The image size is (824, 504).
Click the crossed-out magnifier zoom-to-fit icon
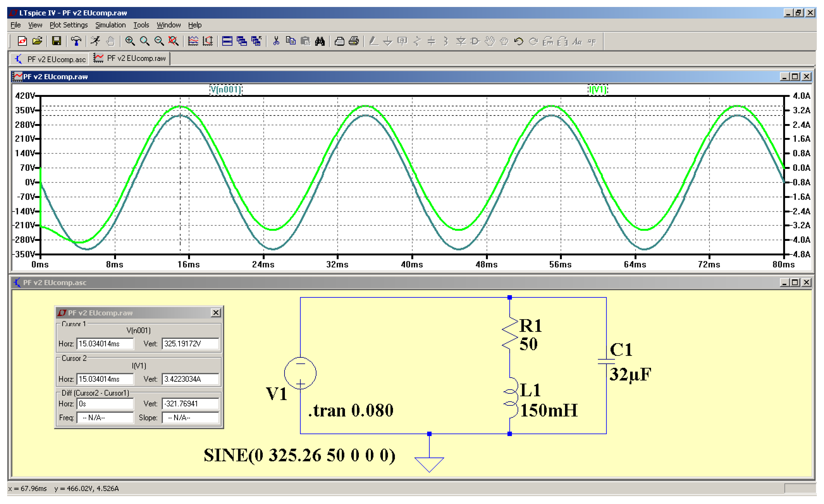(174, 41)
